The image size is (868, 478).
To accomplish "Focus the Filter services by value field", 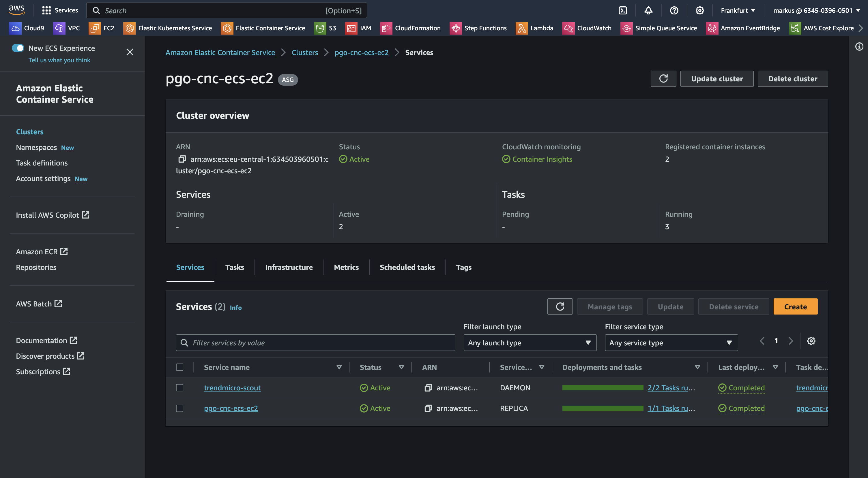I will click(x=315, y=343).
